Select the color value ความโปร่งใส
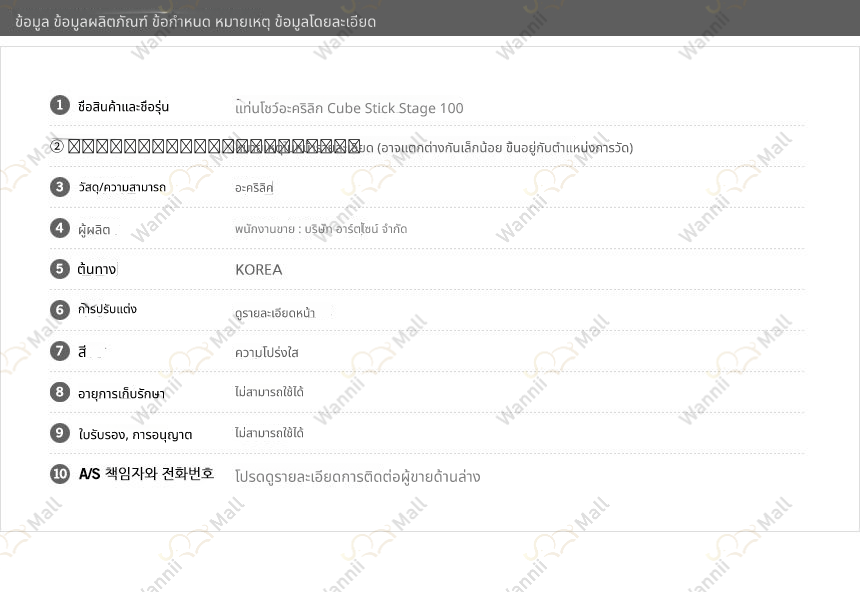Viewport: 860px width, 592px height. click(267, 352)
